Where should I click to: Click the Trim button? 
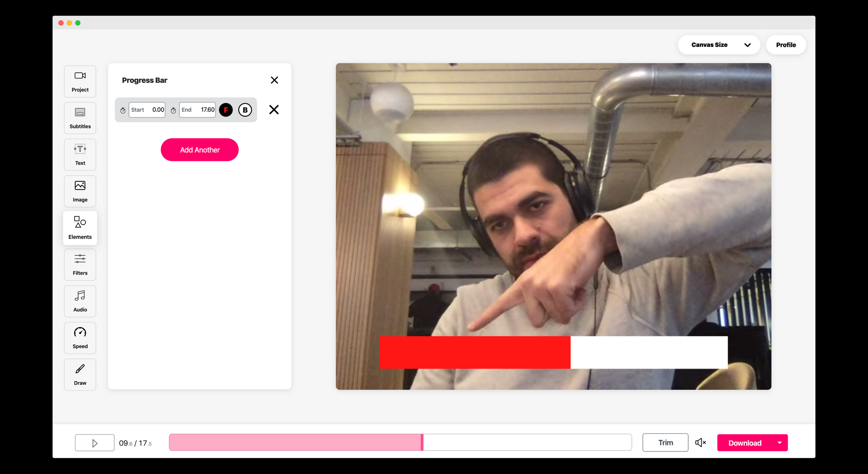[665, 442]
